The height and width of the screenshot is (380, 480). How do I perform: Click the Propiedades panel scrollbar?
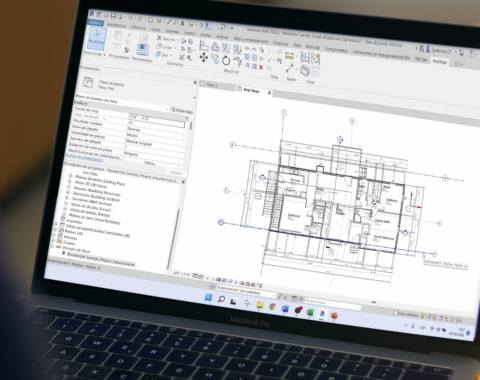pos(191,126)
